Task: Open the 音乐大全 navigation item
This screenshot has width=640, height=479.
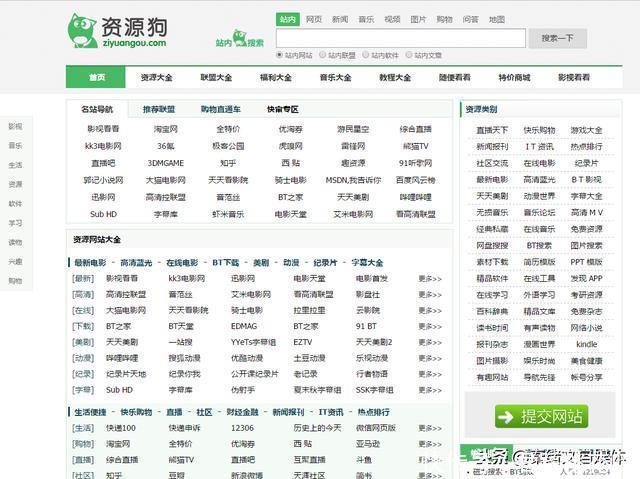Action: point(335,77)
